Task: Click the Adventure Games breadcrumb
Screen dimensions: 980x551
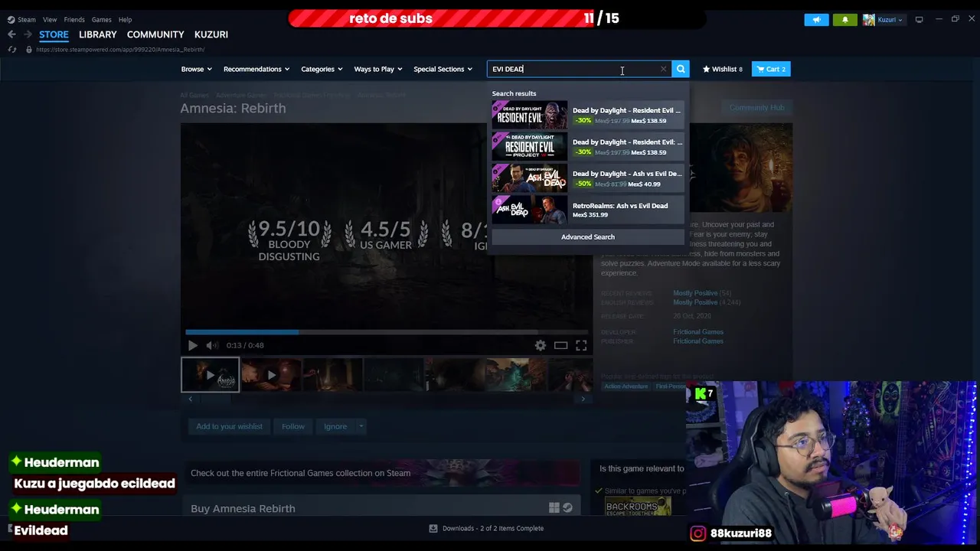Action: point(241,95)
